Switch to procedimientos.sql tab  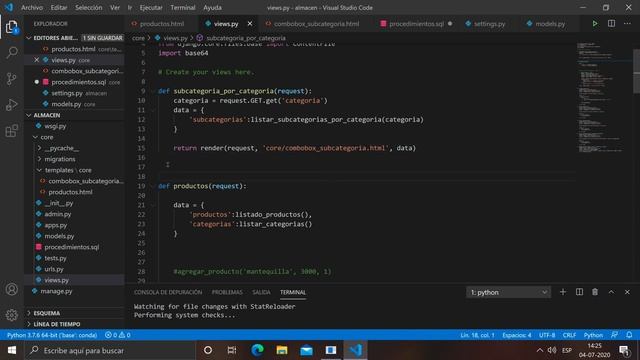point(416,24)
